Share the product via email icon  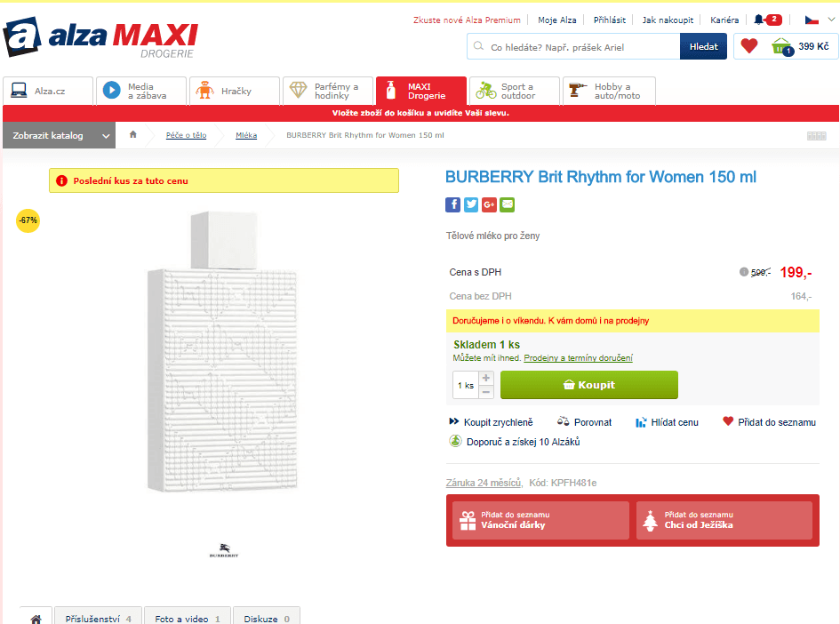[x=508, y=204]
